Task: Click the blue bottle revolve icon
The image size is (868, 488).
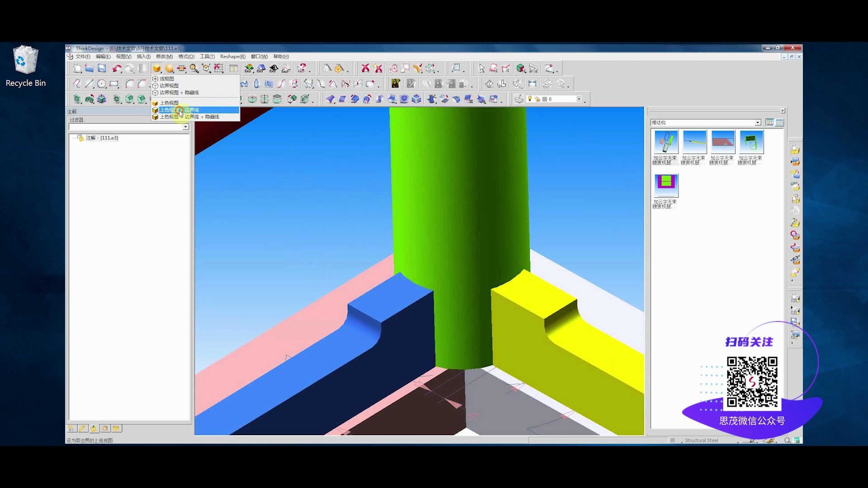Action: click(256, 84)
